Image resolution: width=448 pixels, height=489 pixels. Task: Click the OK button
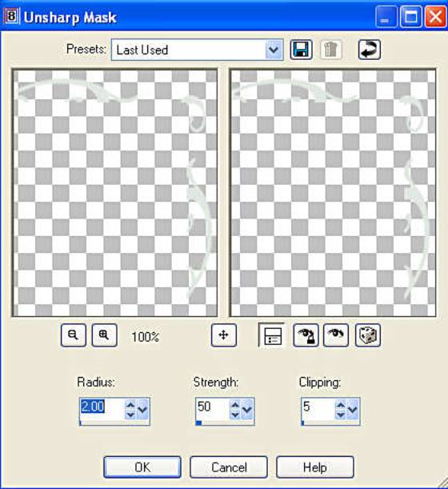[x=142, y=467]
